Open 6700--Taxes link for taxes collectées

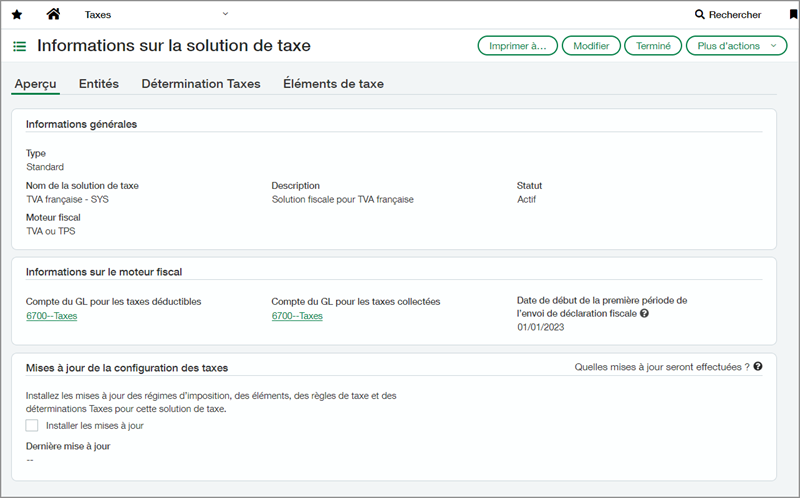click(297, 316)
